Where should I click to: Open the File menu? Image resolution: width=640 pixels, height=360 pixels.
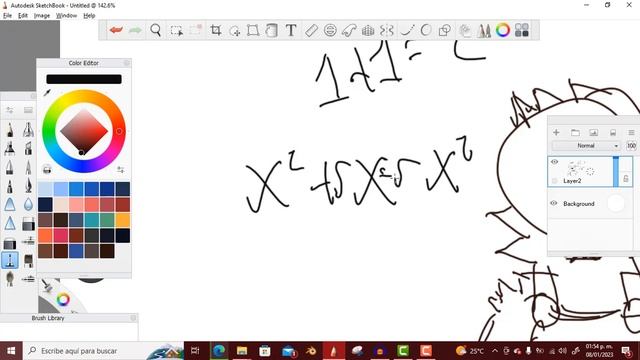coord(7,16)
